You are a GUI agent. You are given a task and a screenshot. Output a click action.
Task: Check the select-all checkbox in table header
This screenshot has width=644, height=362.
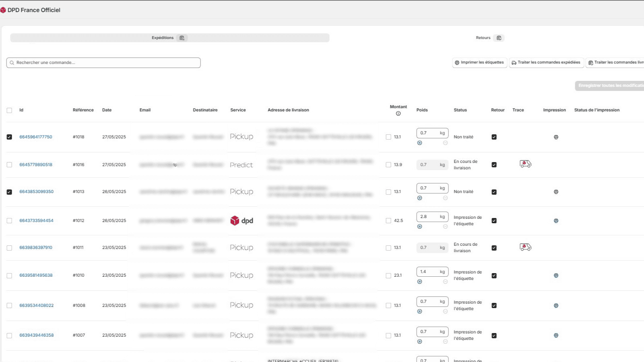(x=9, y=110)
